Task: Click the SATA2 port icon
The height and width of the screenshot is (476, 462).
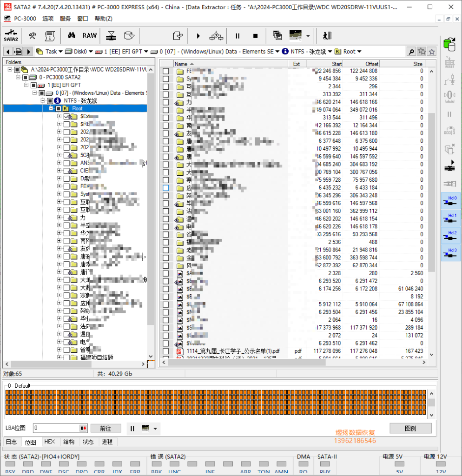Action: coord(11,35)
